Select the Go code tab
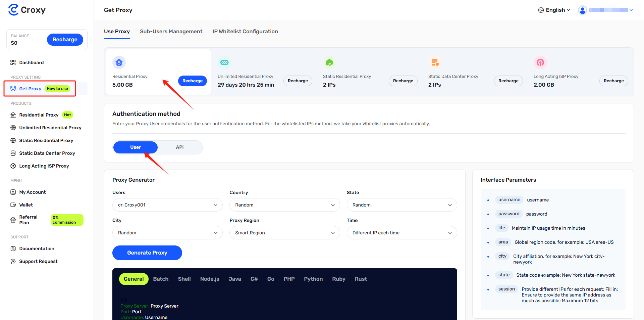Image resolution: width=644 pixels, height=320 pixels. point(271,279)
